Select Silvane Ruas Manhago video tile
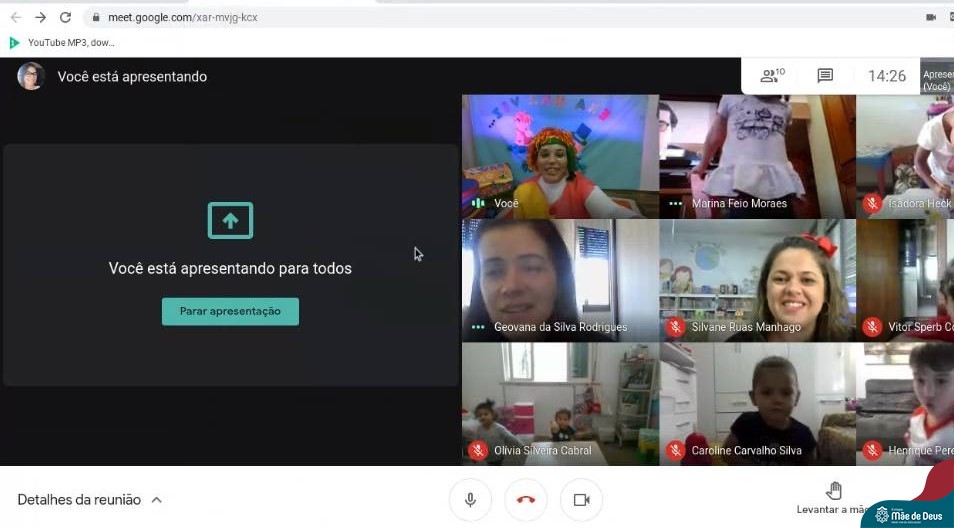The height and width of the screenshot is (528, 954). pos(757,280)
